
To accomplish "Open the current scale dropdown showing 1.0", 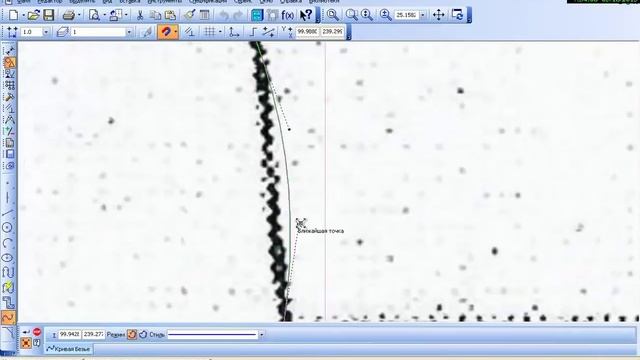I will point(46,32).
